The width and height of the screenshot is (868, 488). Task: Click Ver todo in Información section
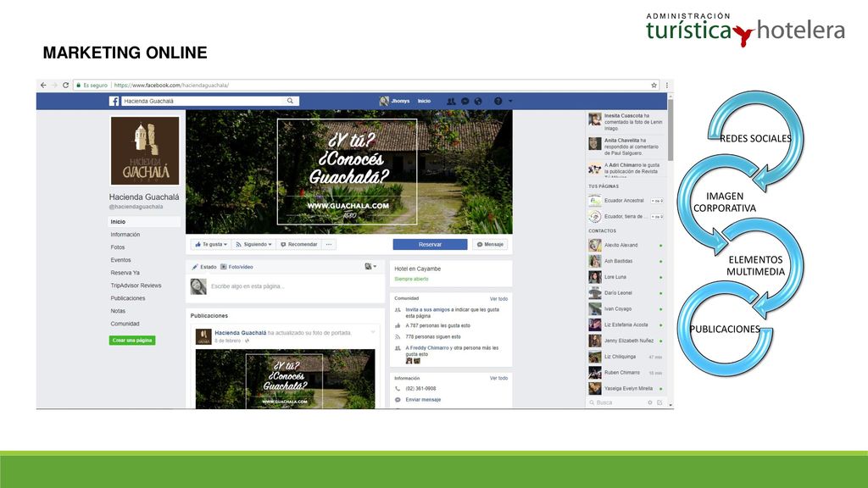(x=498, y=379)
